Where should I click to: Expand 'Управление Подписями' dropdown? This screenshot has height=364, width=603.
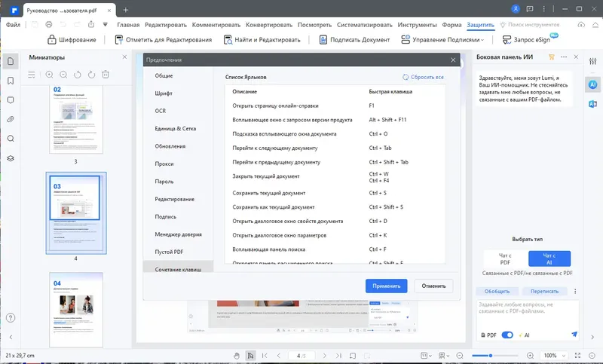[442, 40]
